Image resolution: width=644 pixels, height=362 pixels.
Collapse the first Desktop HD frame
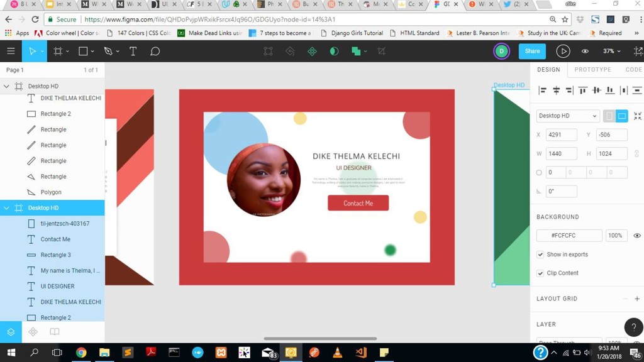point(6,86)
